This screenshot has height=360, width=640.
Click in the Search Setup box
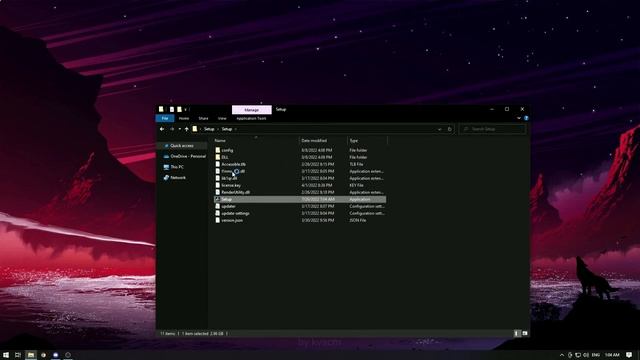pos(492,129)
